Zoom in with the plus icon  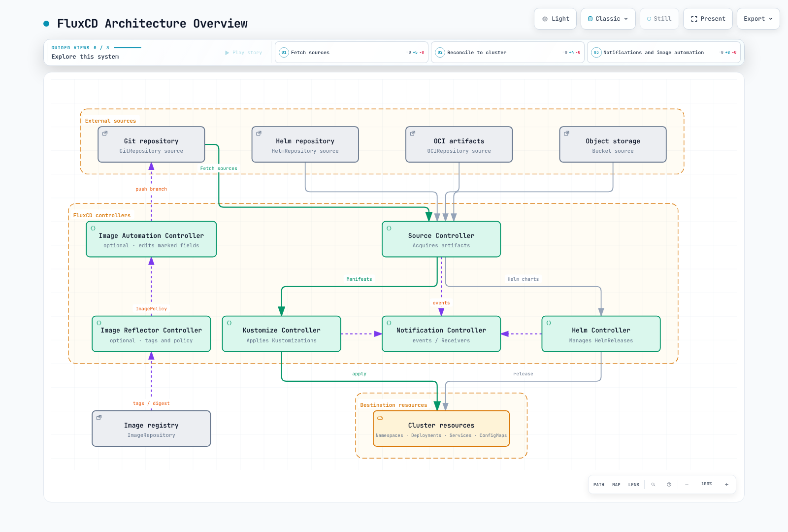[x=726, y=485]
